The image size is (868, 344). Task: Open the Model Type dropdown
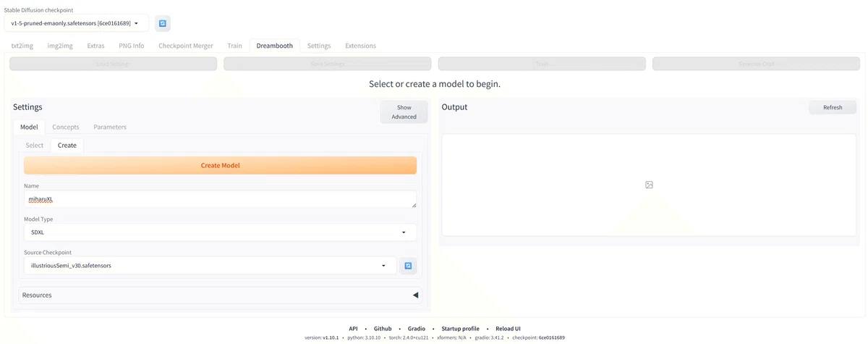(220, 232)
